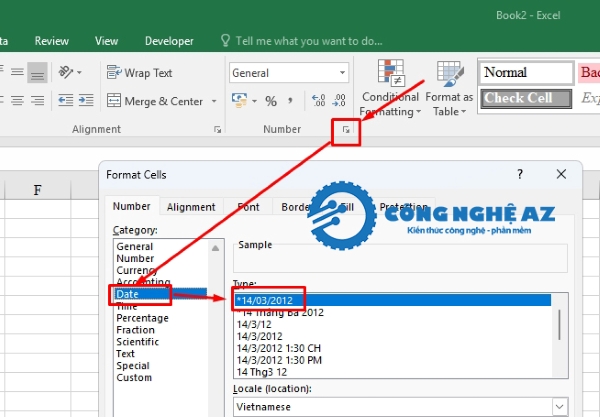Select Number in Category list

coord(135,258)
